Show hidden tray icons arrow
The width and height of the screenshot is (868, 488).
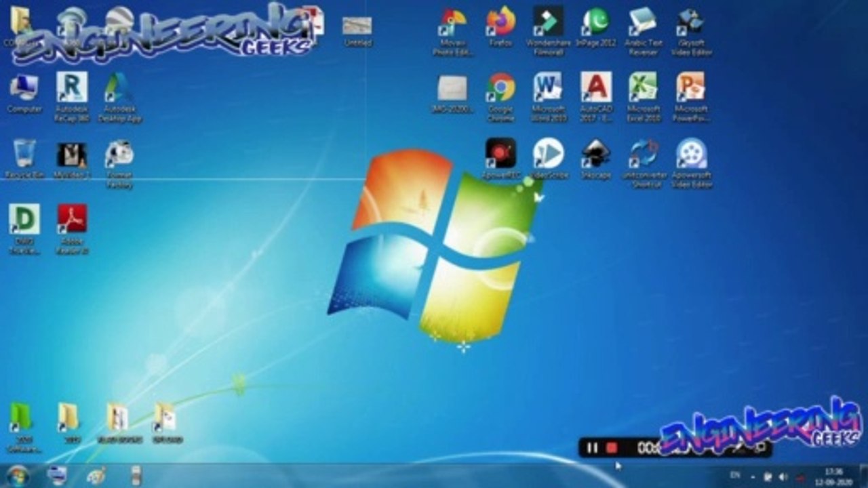[x=753, y=476]
